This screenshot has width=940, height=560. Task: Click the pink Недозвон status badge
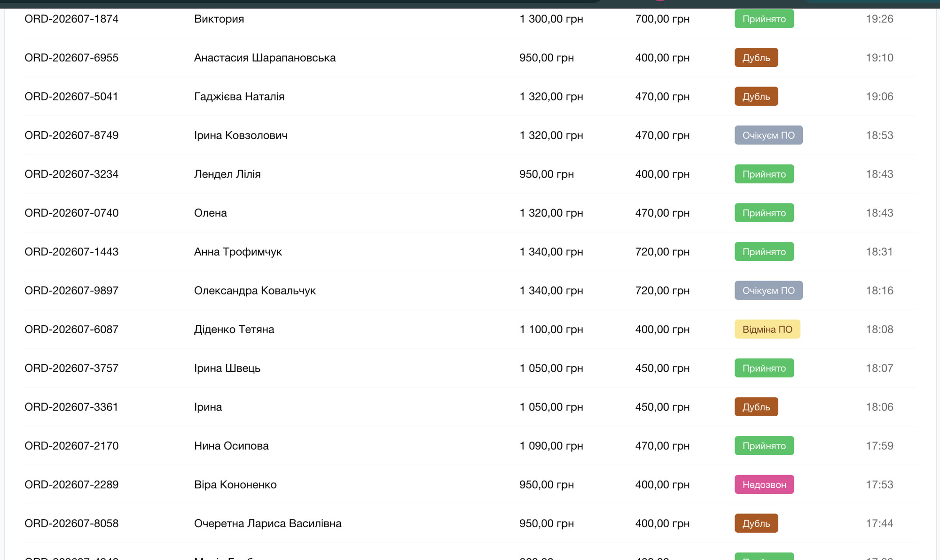764,484
